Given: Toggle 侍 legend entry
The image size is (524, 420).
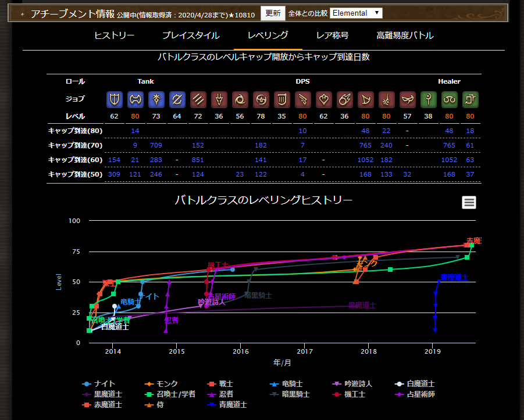Looking at the screenshot, I should [x=154, y=405].
